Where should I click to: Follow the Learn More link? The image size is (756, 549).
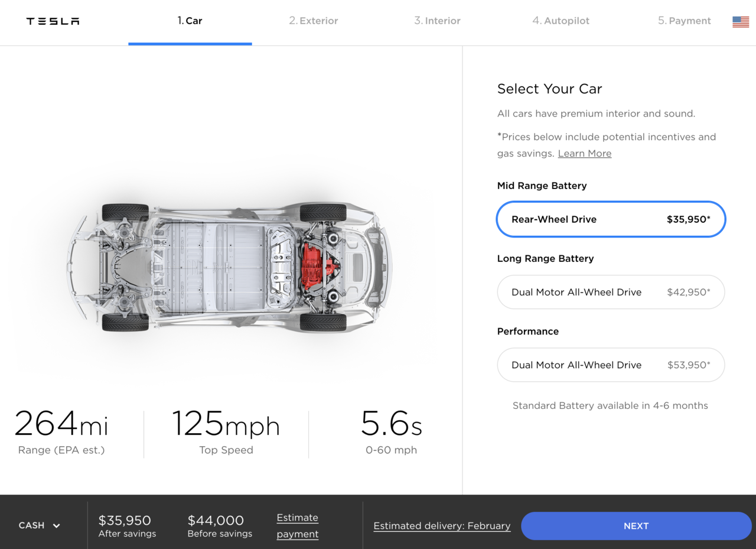pos(584,154)
